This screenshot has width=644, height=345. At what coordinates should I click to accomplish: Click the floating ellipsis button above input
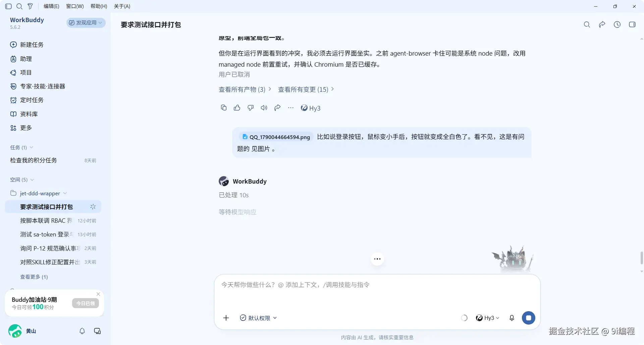tap(377, 259)
